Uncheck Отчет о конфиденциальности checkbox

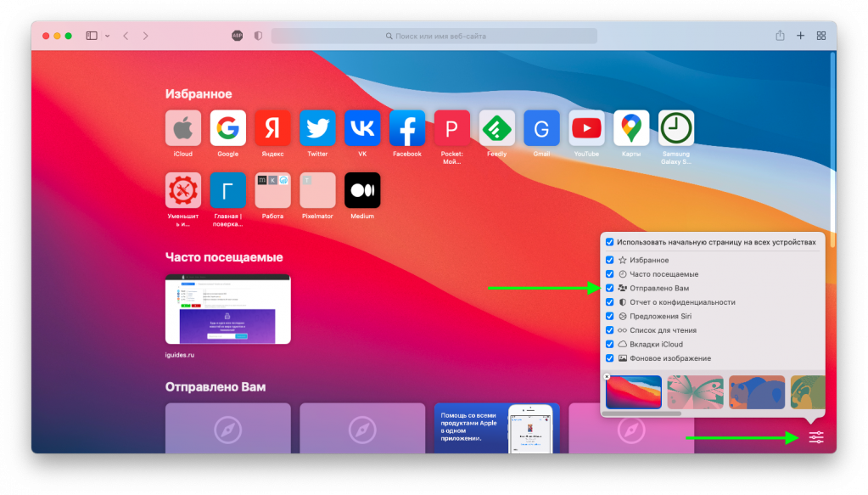[609, 302]
